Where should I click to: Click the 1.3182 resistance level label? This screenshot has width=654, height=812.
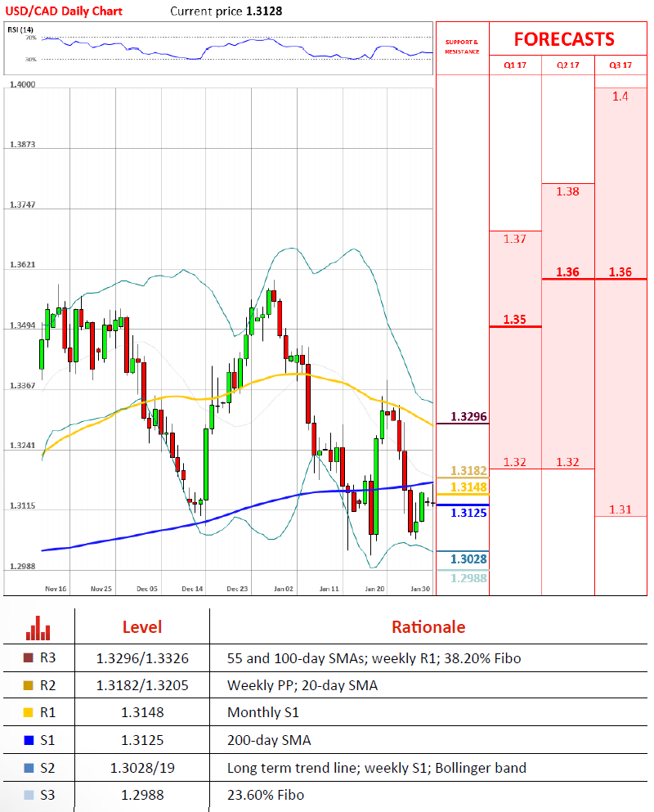468,471
